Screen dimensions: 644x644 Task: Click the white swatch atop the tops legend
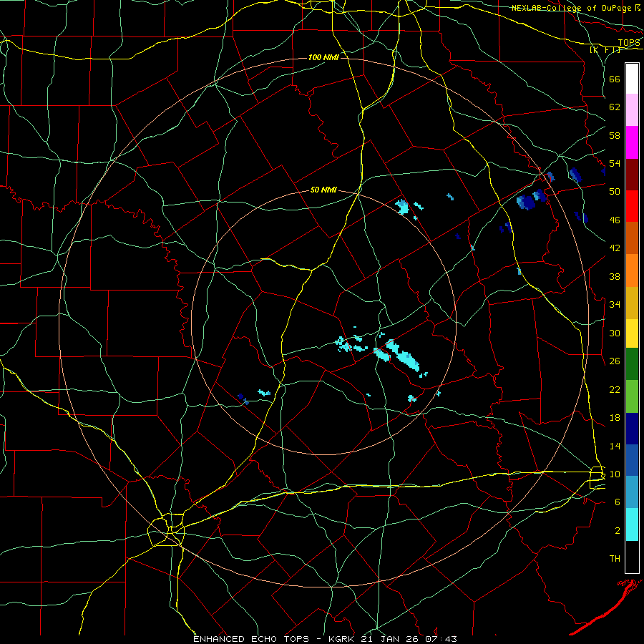(x=632, y=79)
